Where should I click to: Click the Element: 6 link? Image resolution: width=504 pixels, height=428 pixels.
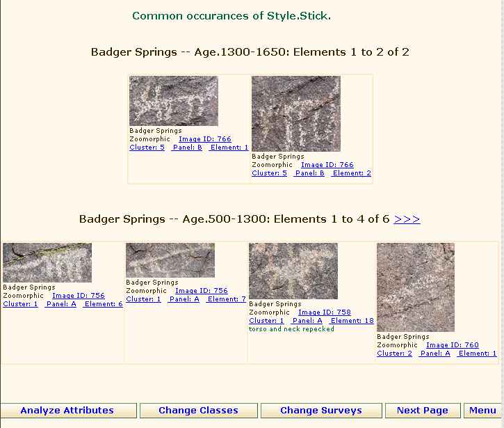tap(104, 304)
